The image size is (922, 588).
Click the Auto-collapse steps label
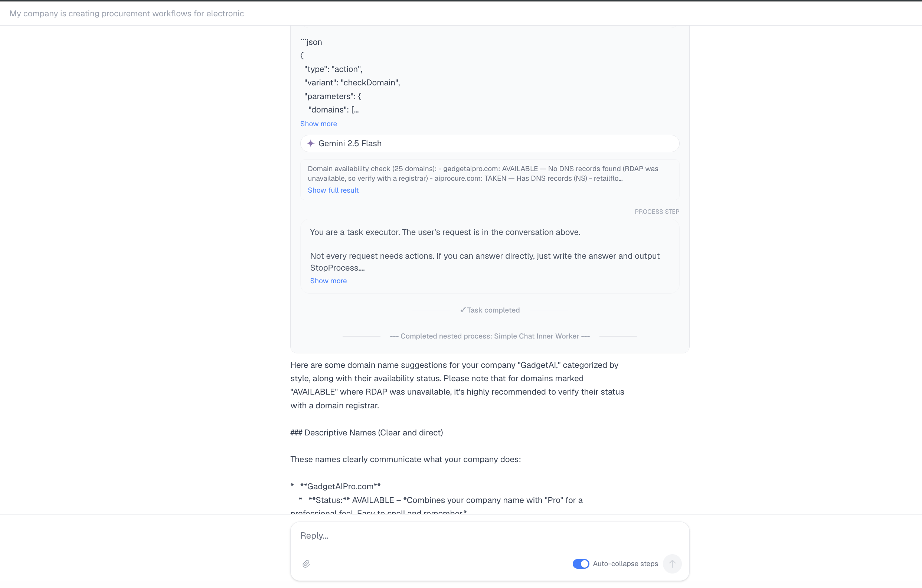pos(625,563)
